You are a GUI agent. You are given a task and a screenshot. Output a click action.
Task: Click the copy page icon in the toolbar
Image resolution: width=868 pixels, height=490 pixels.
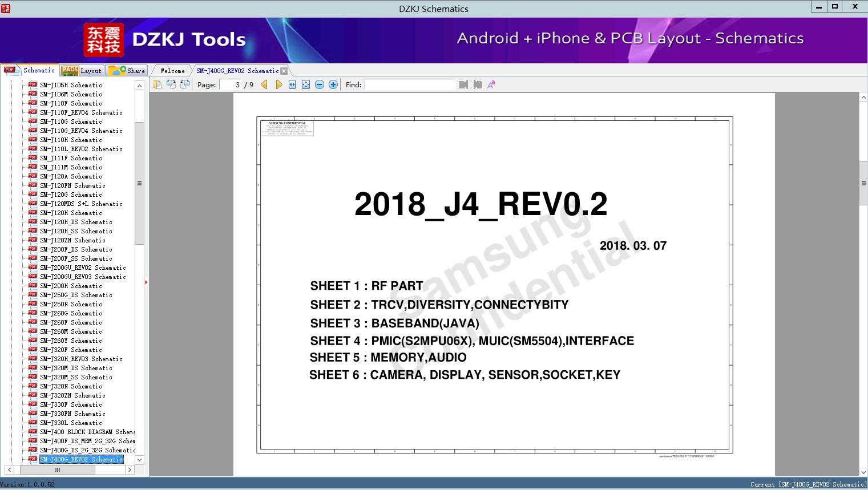158,84
